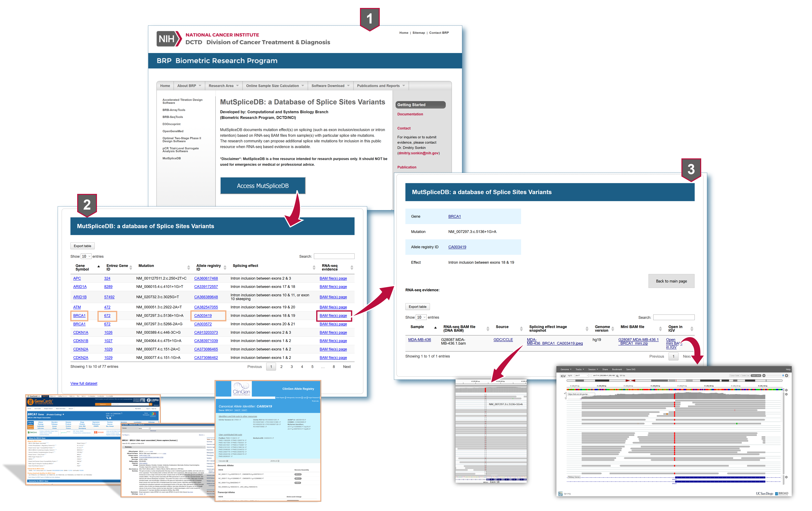The image size is (812, 511).
Task: Open the MutSpliceDB sidebar link
Action: pyautogui.click(x=172, y=158)
